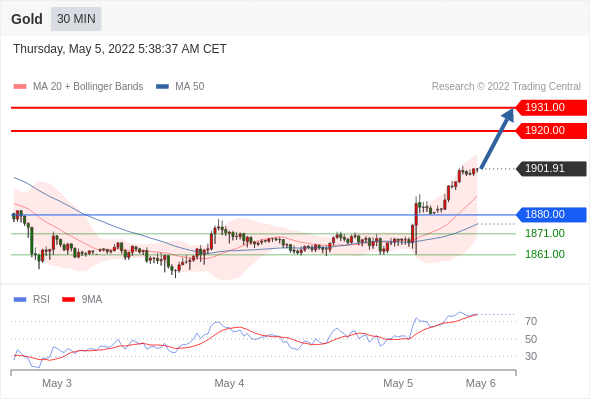
Task: Click the 1861.00 support level label
Action: (x=545, y=254)
